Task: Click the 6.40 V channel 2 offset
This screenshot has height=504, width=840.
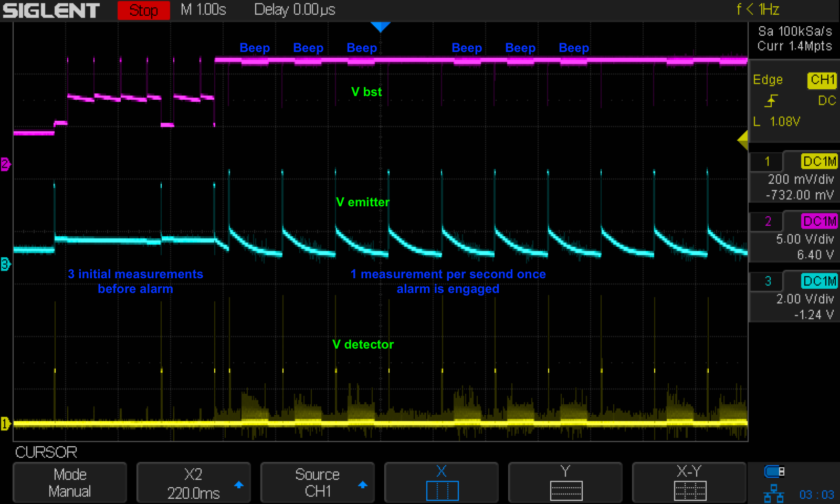Action: [x=815, y=255]
